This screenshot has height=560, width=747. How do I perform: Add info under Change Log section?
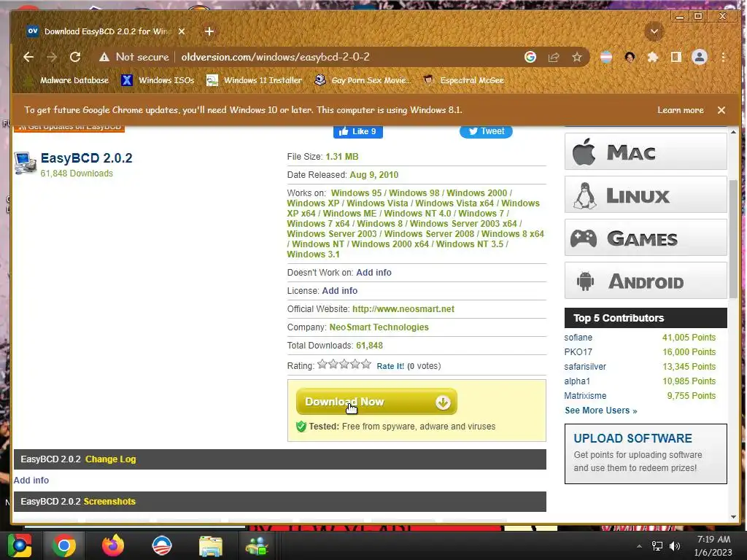(x=31, y=481)
